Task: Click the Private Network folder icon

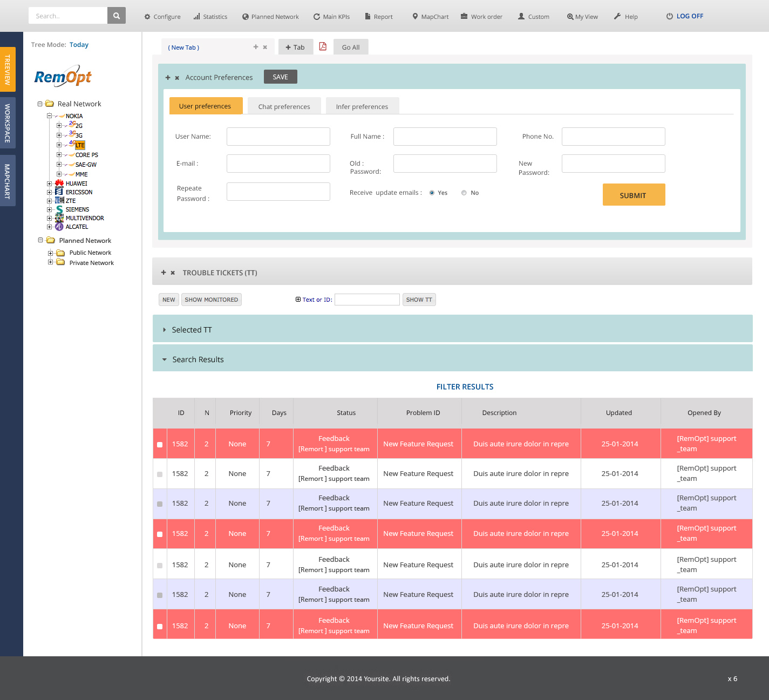Action: (x=60, y=262)
